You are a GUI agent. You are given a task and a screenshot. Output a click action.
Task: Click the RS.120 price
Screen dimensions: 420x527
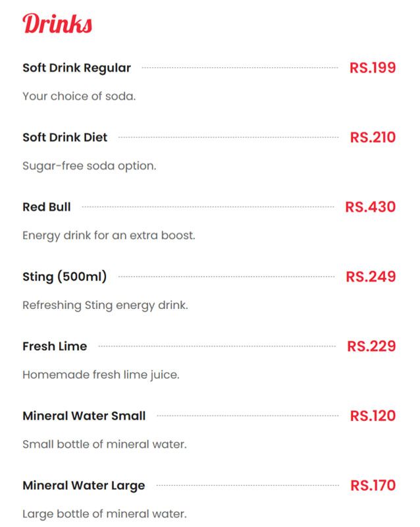(373, 416)
